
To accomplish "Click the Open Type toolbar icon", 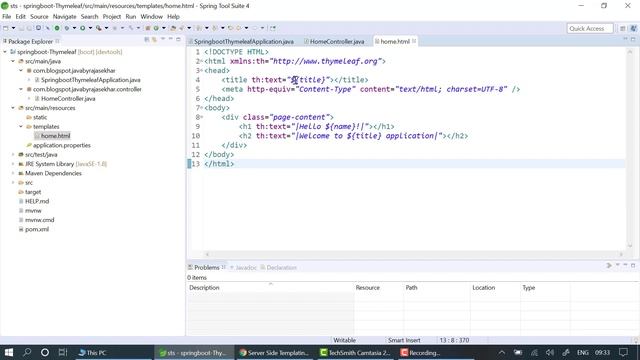I will tap(173, 28).
